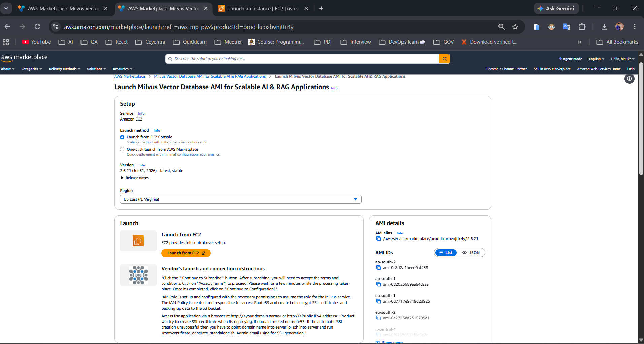Open the Google Translate extension icon

[567, 27]
